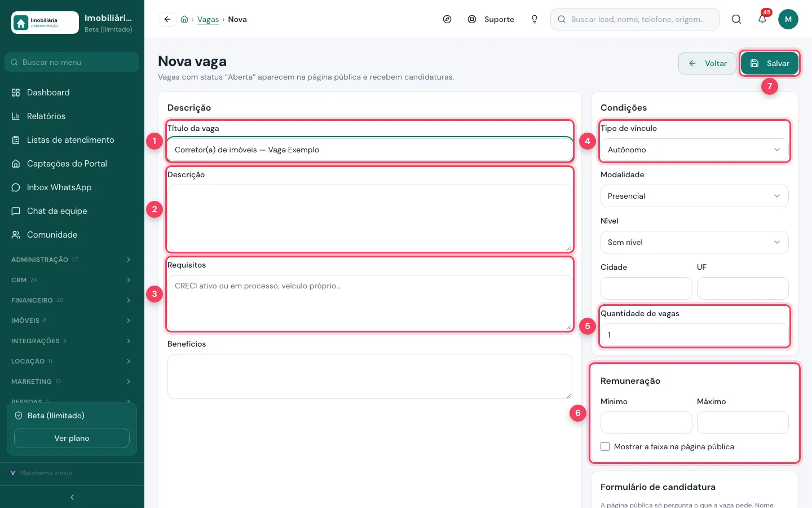Viewport: 812px width, 508px height.
Task: Click the lightbulb tips icon
Action: pos(535,19)
